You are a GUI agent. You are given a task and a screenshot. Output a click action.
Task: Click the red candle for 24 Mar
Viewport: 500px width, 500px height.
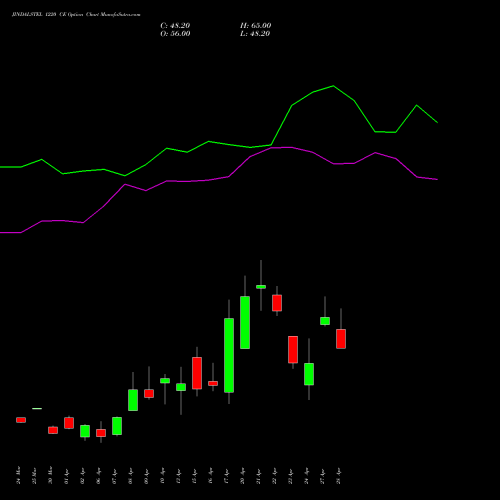pos(21,420)
